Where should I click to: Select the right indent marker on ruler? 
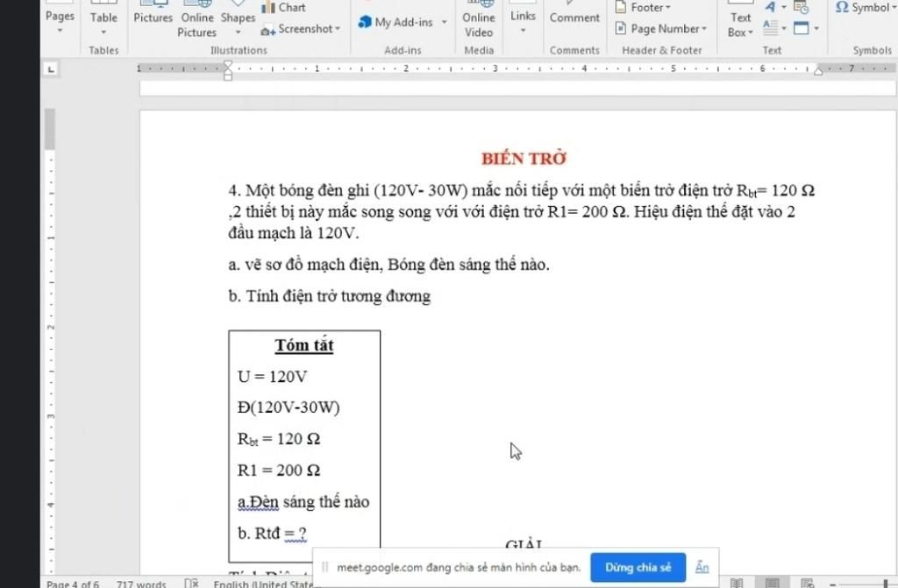(818, 71)
